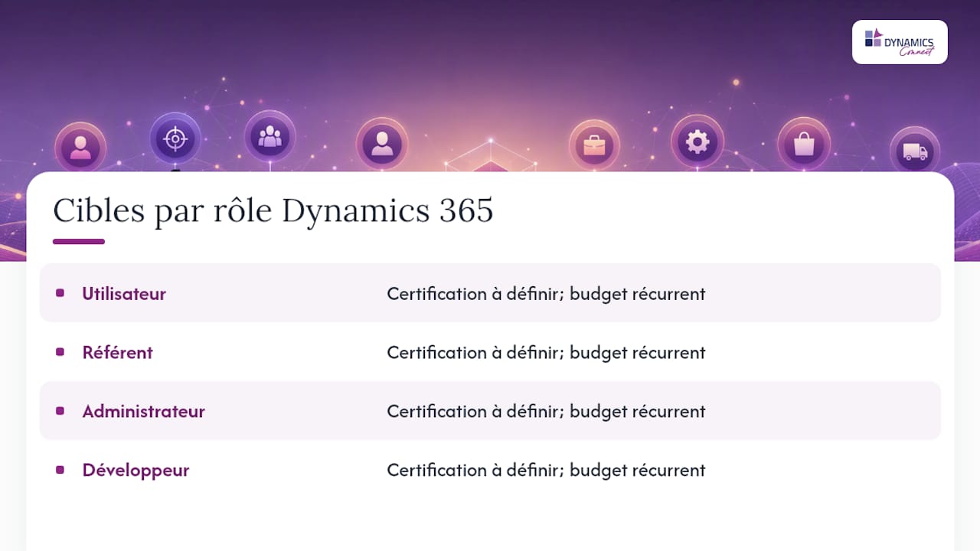This screenshot has width=980, height=551.
Task: Select the Développeur role label
Action: coord(136,470)
